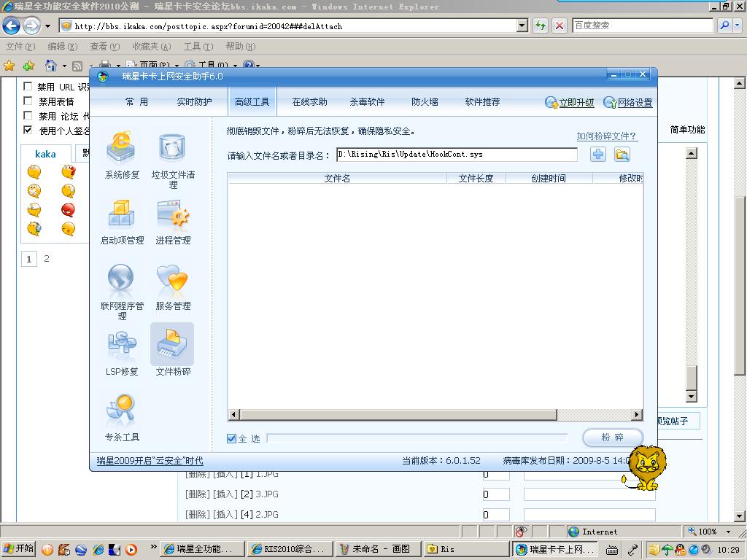Expand the IE address bar dropdown
This screenshot has width=747, height=560.
click(522, 26)
